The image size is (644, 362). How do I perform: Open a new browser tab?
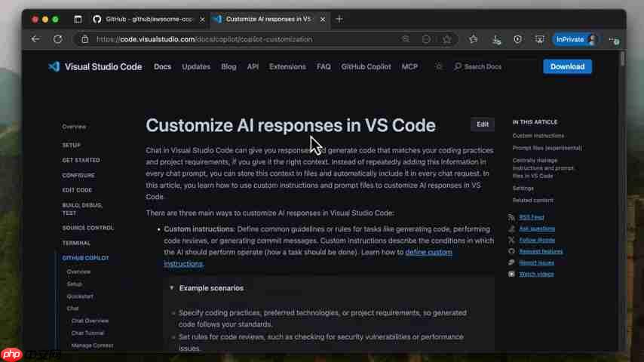click(x=339, y=20)
